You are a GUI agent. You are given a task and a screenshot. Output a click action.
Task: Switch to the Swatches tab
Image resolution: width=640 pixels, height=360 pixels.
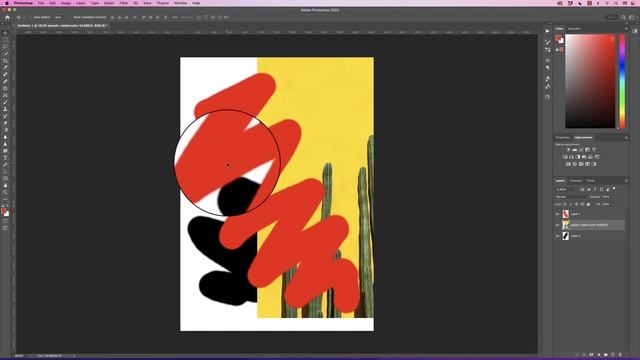pos(574,29)
